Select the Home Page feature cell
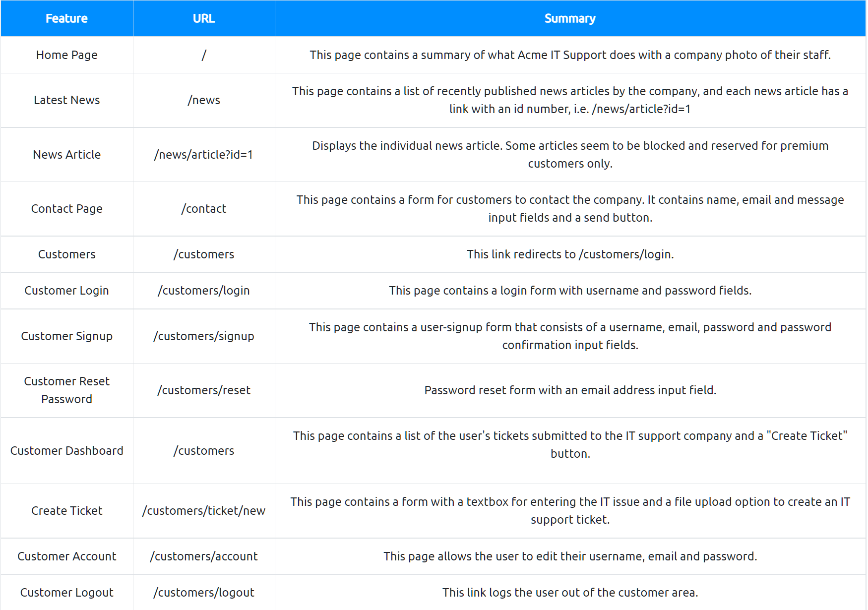The height and width of the screenshot is (610, 868). [x=66, y=55]
